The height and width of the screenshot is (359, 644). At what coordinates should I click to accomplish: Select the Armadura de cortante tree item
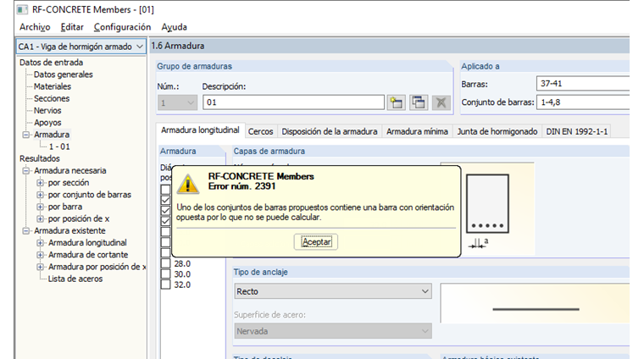point(88,255)
